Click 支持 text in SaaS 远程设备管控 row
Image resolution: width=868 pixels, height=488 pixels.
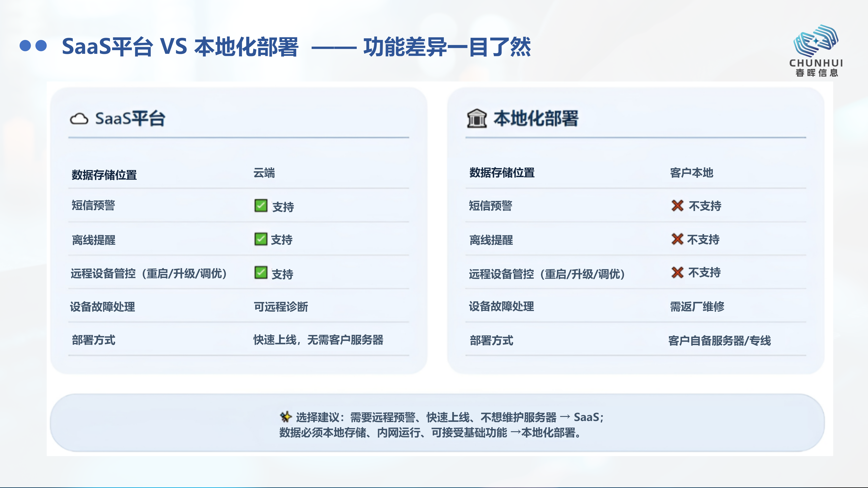(282, 274)
